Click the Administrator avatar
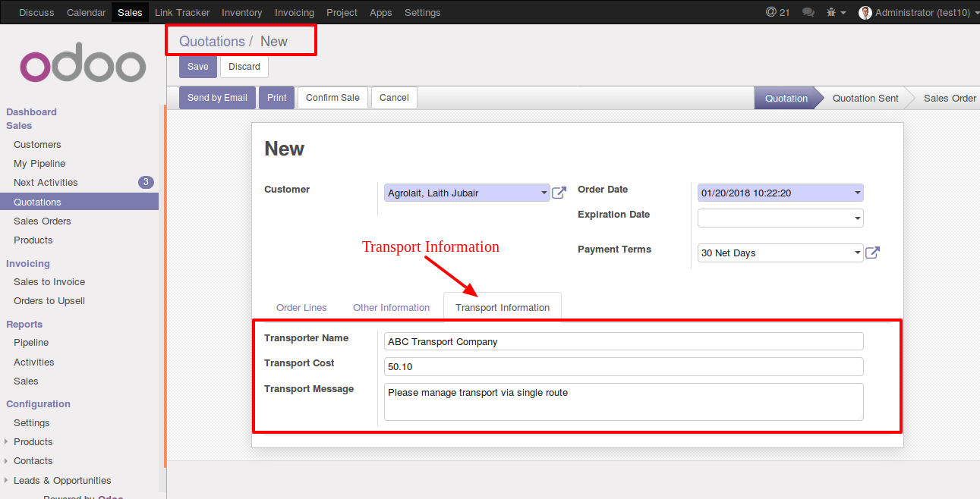 click(x=865, y=12)
